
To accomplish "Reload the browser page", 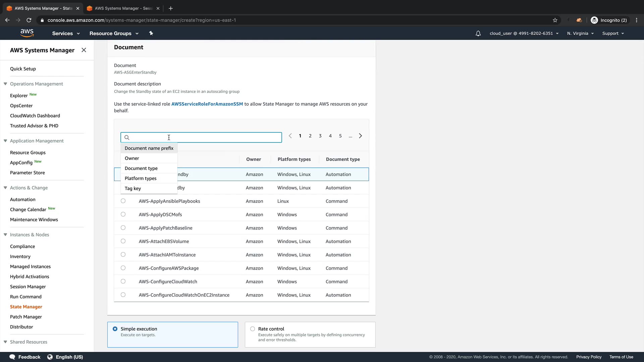I will (29, 20).
